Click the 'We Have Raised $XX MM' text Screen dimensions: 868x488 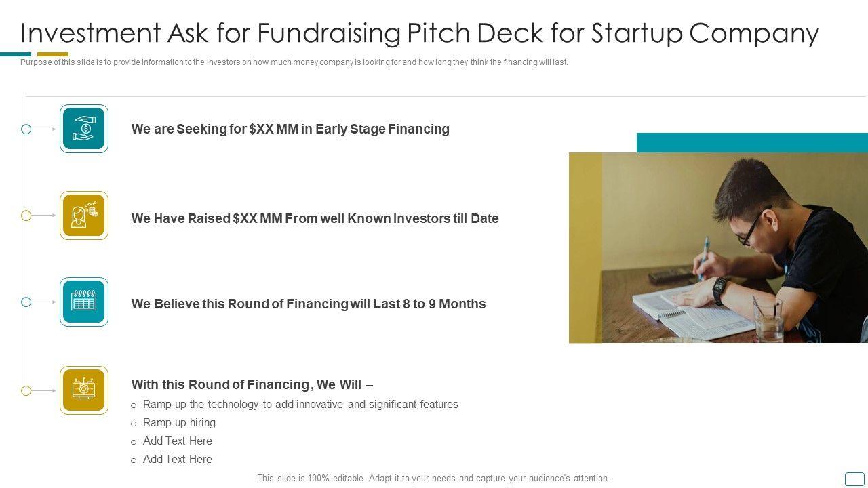tap(315, 218)
